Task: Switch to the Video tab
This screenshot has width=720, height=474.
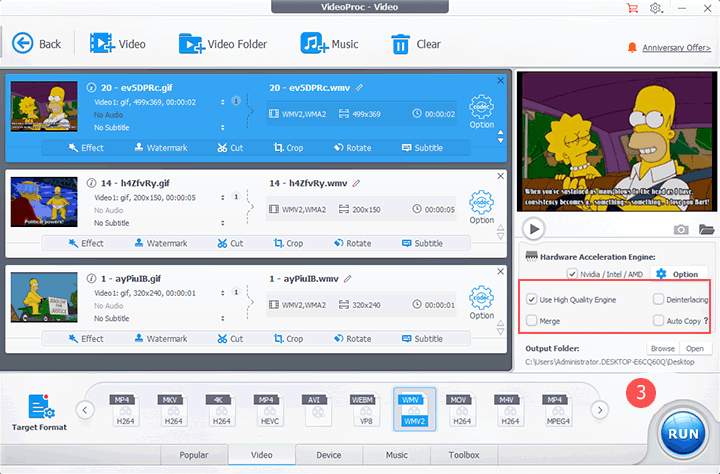Action: tap(262, 455)
